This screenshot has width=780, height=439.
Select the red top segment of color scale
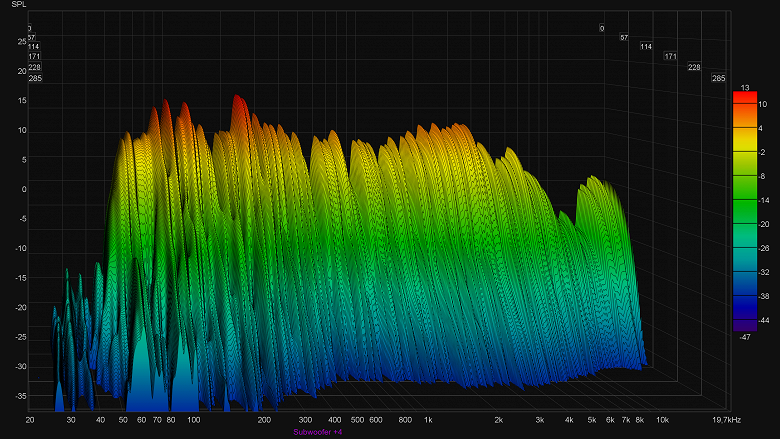click(745, 98)
